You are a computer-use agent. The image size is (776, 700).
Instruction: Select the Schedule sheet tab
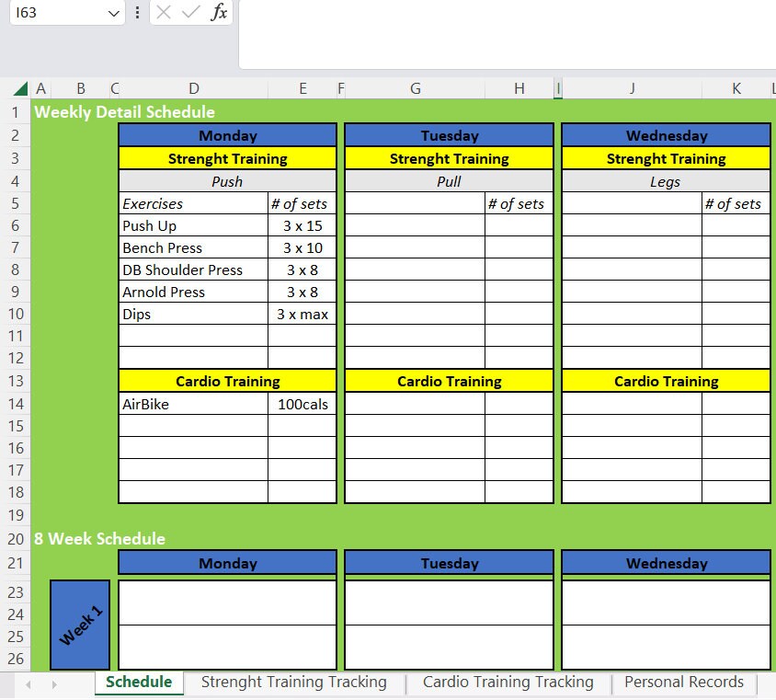[x=139, y=683]
